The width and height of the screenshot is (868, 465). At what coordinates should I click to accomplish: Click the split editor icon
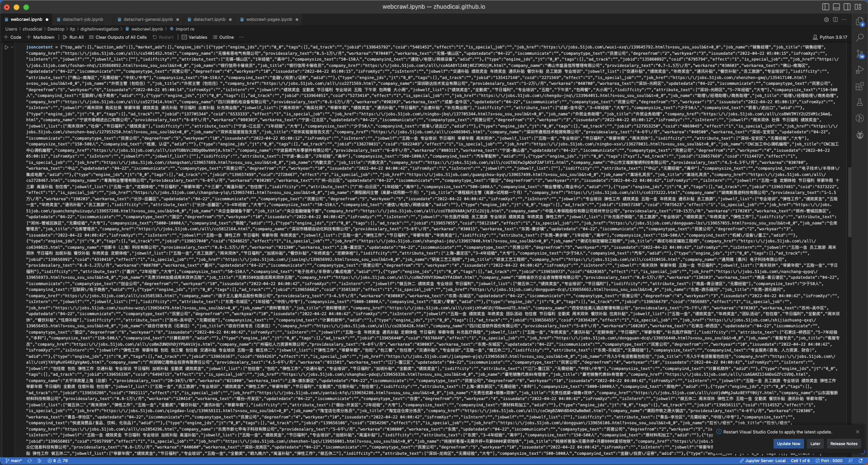point(835,19)
